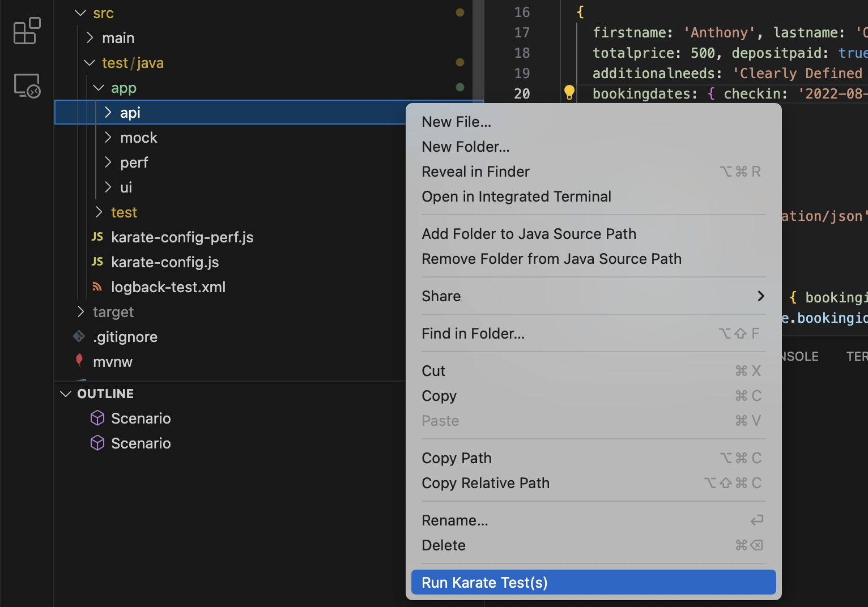Click line number 18 in editor
Image resolution: width=868 pixels, height=607 pixels.
522,53
